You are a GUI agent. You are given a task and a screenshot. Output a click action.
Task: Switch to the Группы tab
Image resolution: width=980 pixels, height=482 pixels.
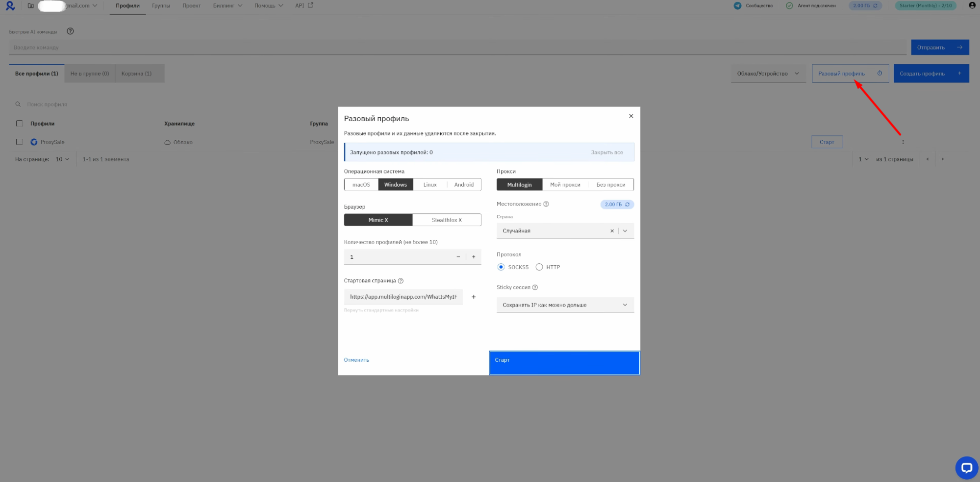tap(161, 6)
